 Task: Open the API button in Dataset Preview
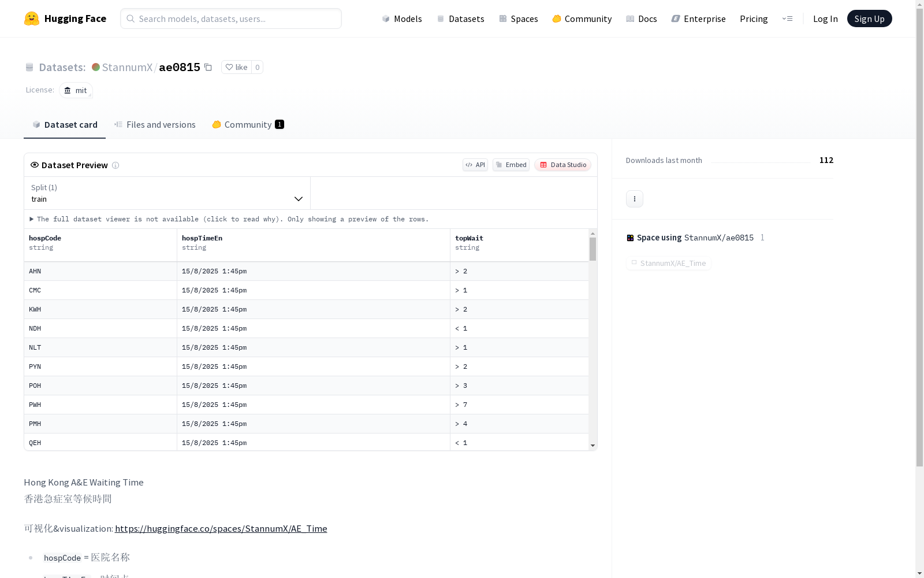[x=475, y=165]
